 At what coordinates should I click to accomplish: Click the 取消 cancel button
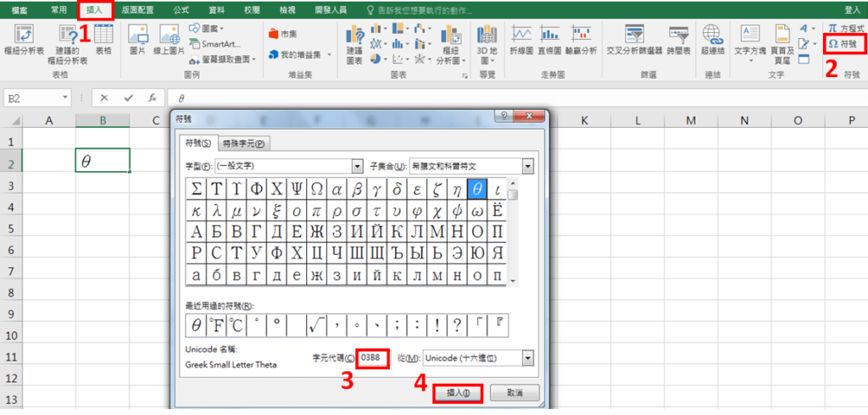click(x=515, y=393)
